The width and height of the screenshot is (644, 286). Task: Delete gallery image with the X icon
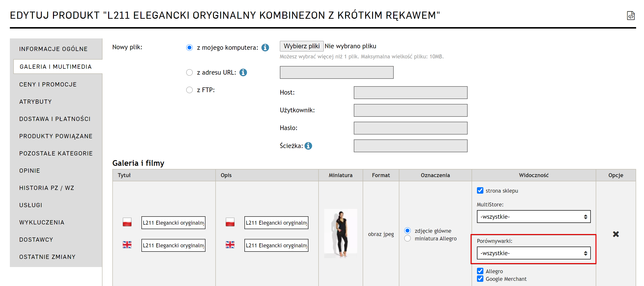click(615, 234)
